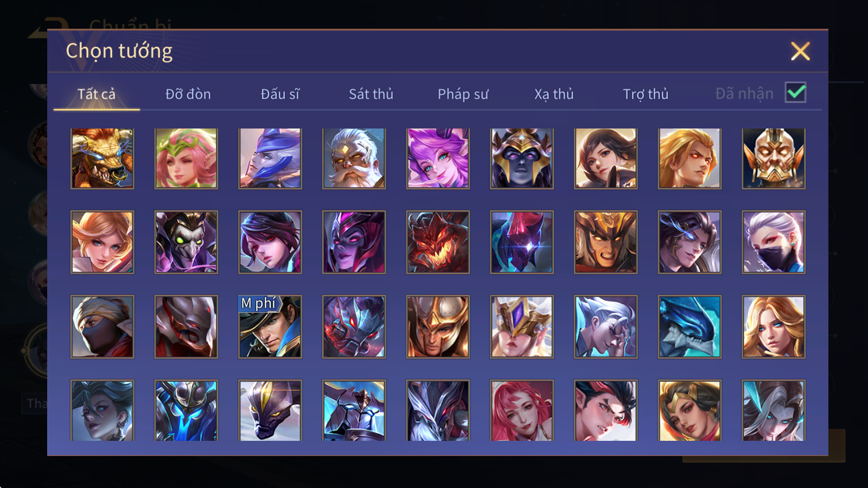Pick the purple-haired girl with horns
Image resolution: width=868 pixels, height=488 pixels.
(x=438, y=158)
